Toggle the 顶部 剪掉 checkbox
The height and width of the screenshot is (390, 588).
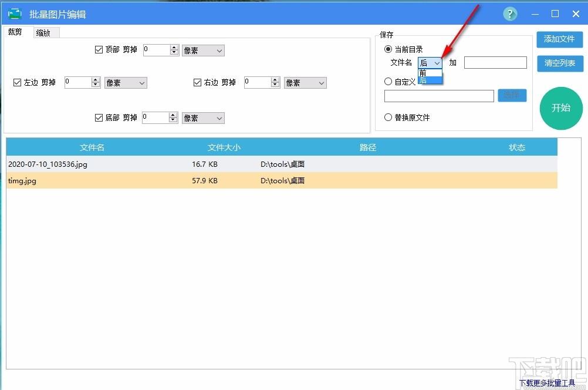click(x=99, y=49)
